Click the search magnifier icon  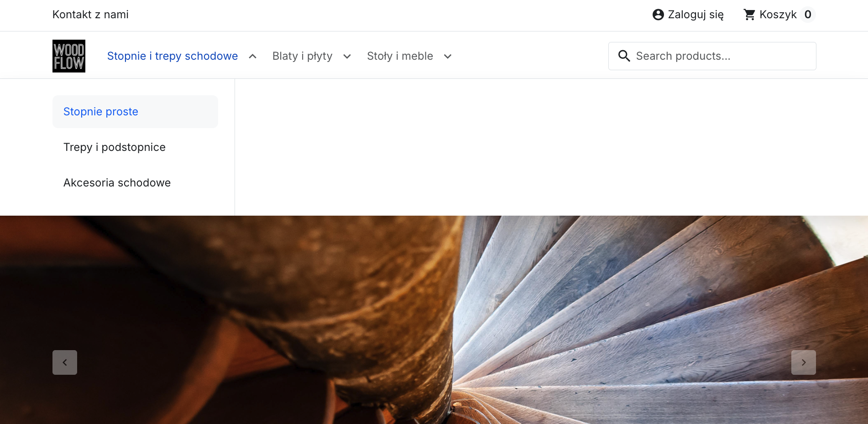click(x=624, y=56)
